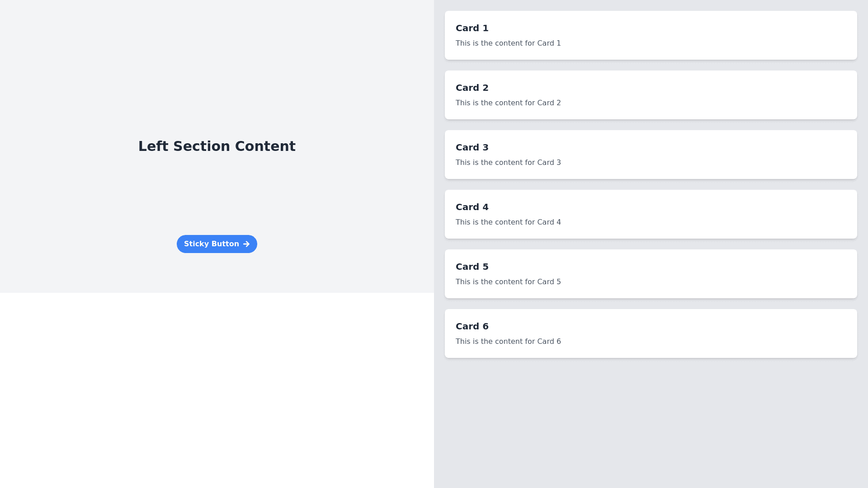The image size is (868, 488).
Task: Click the blank right side of Card 3
Action: point(746,155)
